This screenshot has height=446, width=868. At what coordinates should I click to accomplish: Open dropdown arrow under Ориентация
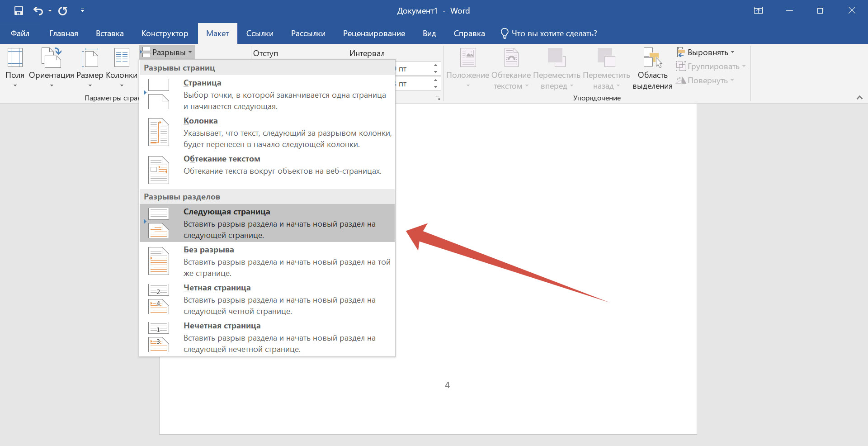pos(52,85)
